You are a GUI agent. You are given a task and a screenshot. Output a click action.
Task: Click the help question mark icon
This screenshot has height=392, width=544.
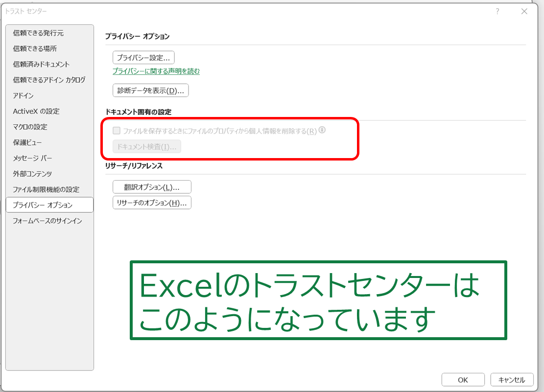(x=497, y=11)
